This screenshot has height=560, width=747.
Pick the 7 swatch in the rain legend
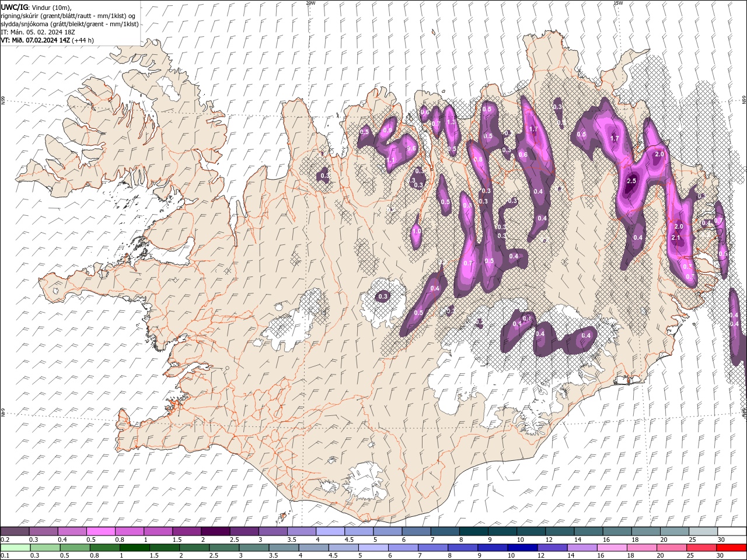tap(433, 548)
